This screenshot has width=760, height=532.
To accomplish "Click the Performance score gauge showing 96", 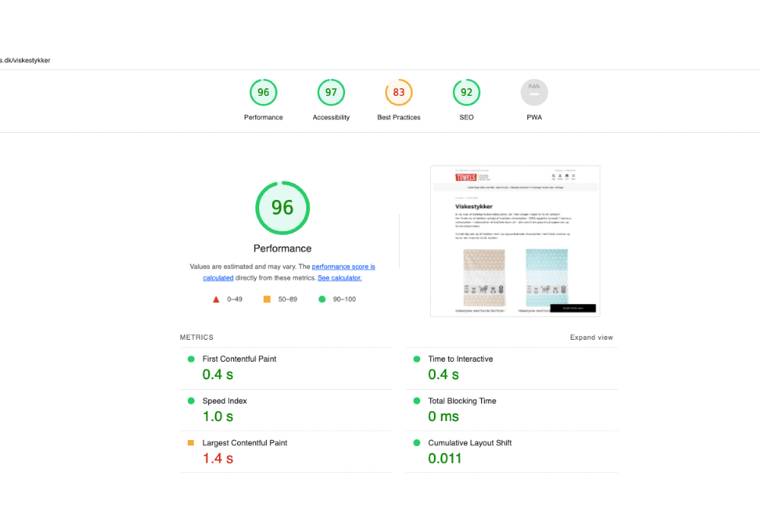I will (263, 92).
